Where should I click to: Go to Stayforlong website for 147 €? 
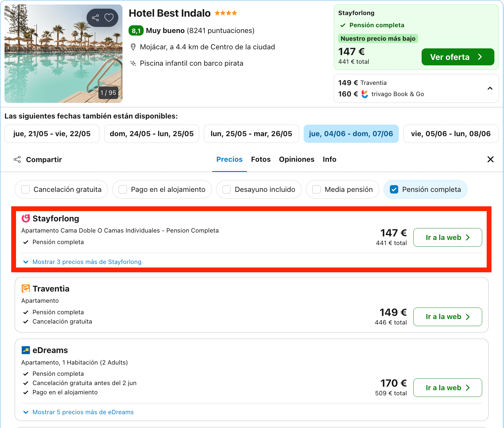(448, 237)
